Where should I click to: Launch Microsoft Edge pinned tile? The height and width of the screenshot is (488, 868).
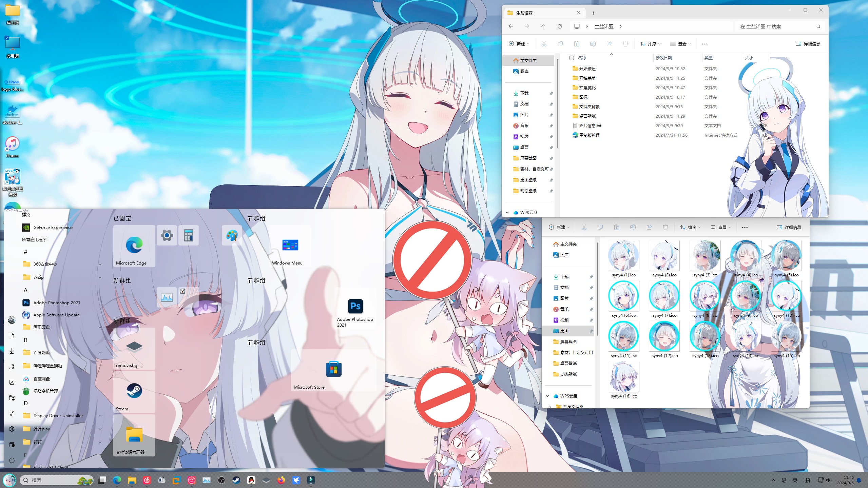click(x=134, y=247)
